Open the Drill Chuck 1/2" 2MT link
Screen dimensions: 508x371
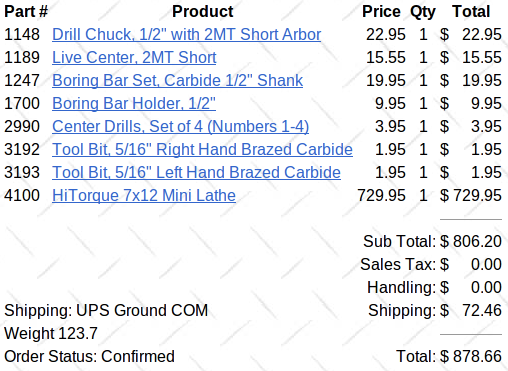(x=186, y=34)
